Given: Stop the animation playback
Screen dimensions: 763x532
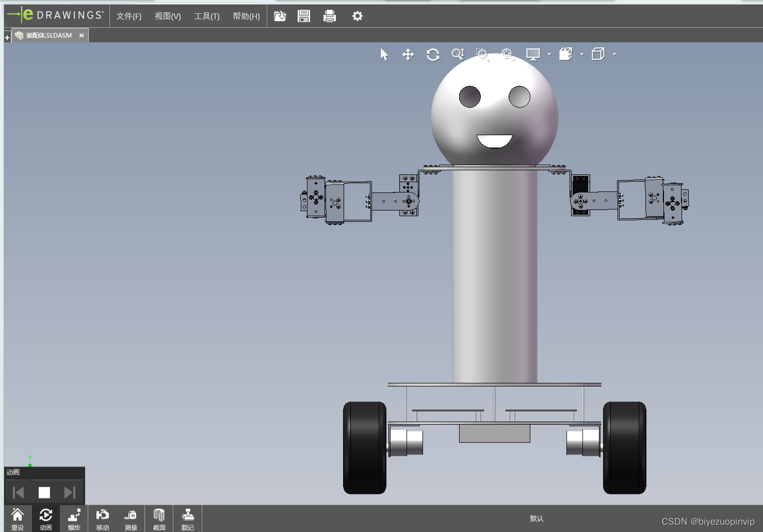Looking at the screenshot, I should click(44, 493).
